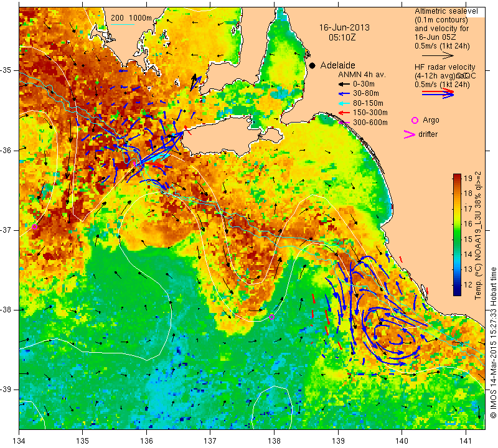The width and height of the screenshot is (498, 448).
Task: Click the cyan 200 1000m isobath legend line
Action: 123,24
